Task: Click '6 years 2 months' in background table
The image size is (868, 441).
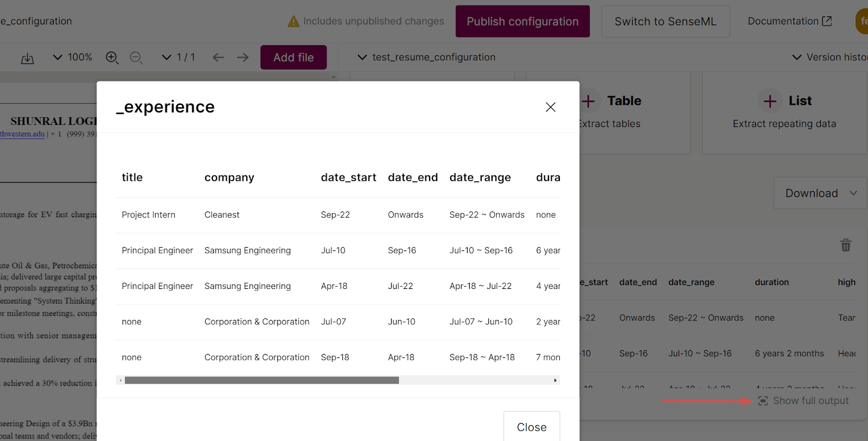Action: [x=789, y=354]
